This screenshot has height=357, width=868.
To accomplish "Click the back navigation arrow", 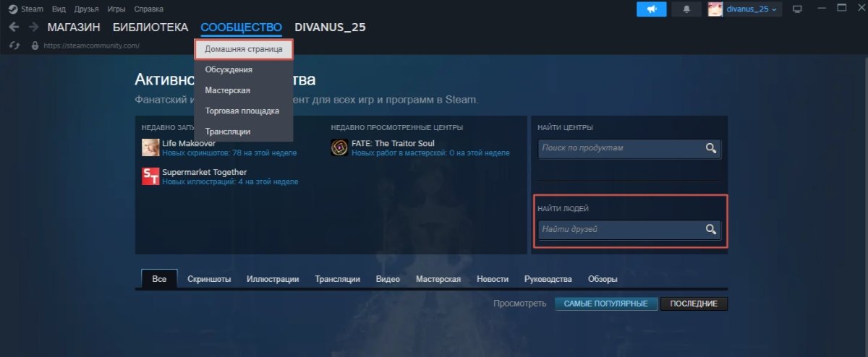I will (14, 27).
